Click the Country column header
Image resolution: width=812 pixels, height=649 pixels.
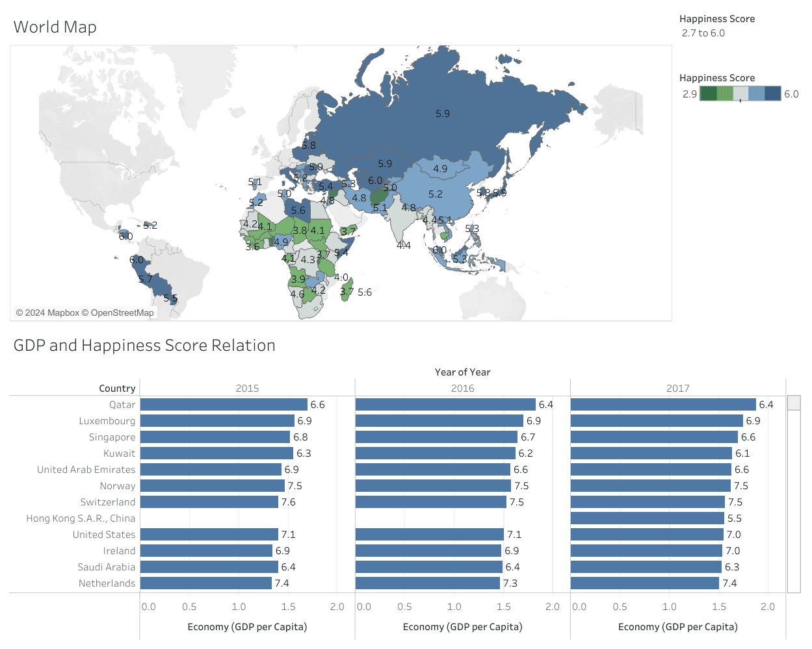click(x=117, y=388)
